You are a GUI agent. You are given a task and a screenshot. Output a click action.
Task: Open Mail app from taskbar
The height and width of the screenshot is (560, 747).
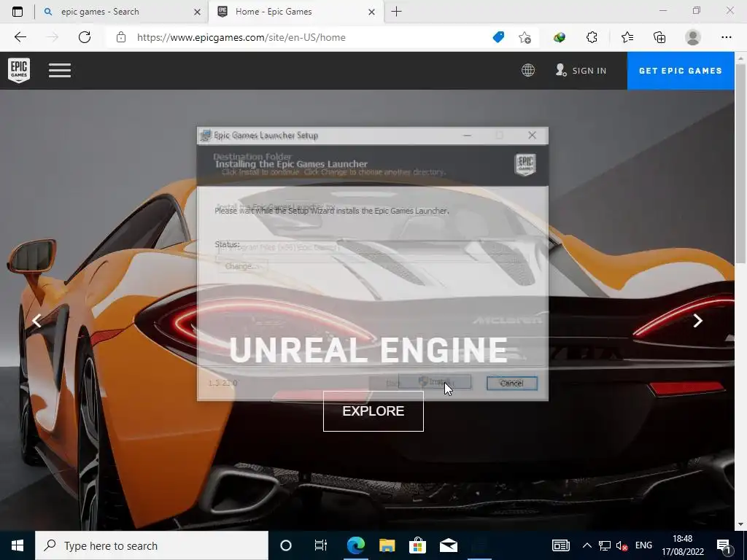pyautogui.click(x=449, y=545)
